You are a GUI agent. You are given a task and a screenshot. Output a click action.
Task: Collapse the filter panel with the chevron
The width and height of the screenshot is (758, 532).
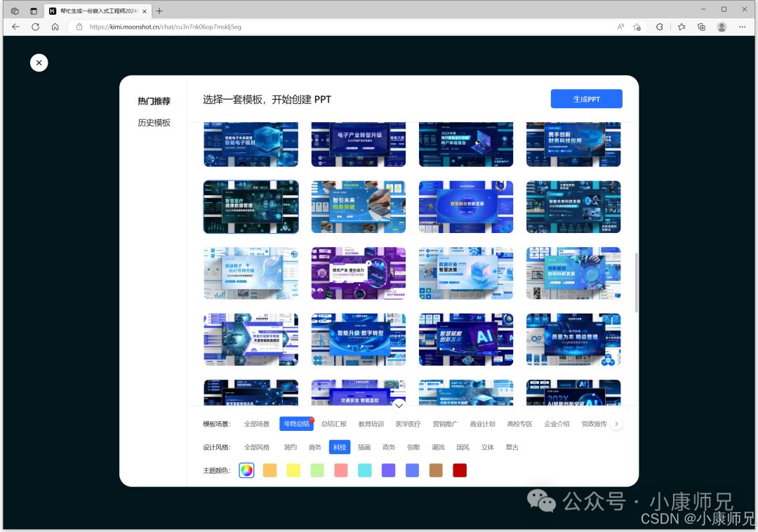pyautogui.click(x=399, y=406)
